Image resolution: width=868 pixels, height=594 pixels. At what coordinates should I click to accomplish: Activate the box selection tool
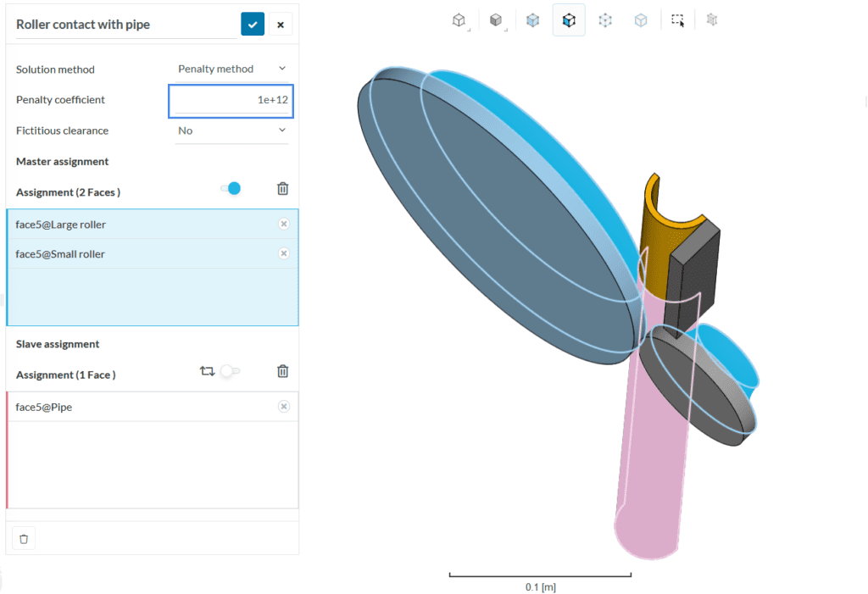[x=677, y=20]
